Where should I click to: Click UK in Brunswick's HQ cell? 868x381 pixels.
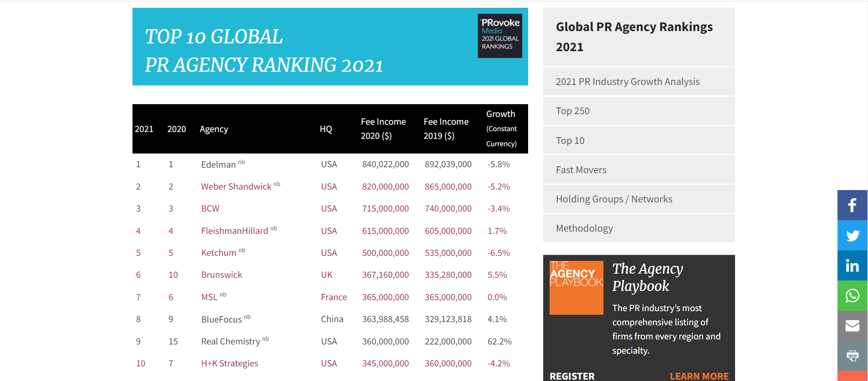click(327, 275)
